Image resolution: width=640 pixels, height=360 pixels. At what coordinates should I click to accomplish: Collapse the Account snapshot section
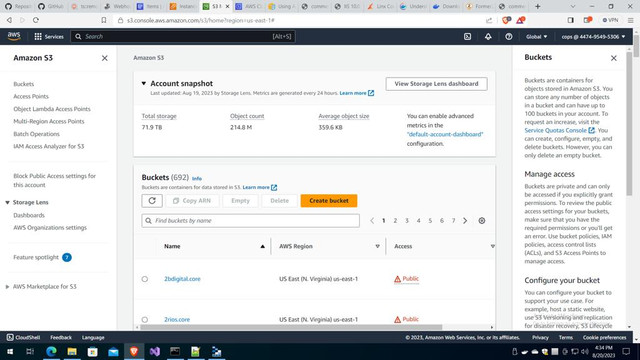pyautogui.click(x=144, y=83)
